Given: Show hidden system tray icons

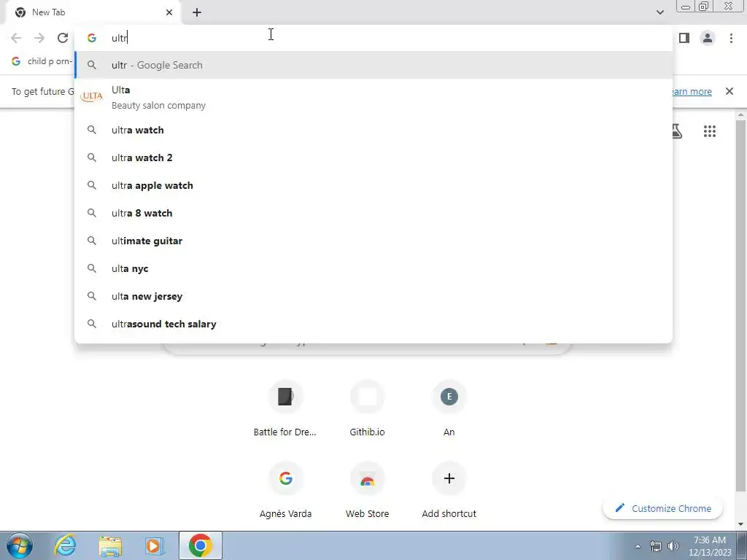Looking at the screenshot, I should (x=638, y=546).
